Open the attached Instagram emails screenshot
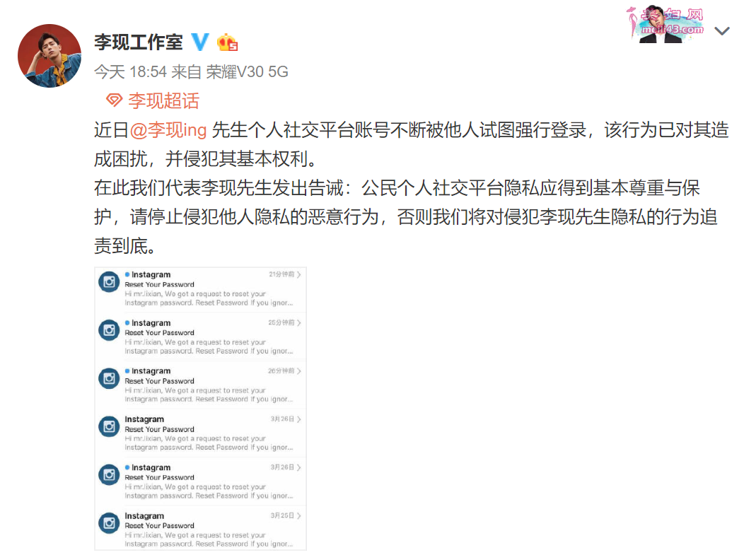This screenshot has width=744, height=560. (200, 409)
